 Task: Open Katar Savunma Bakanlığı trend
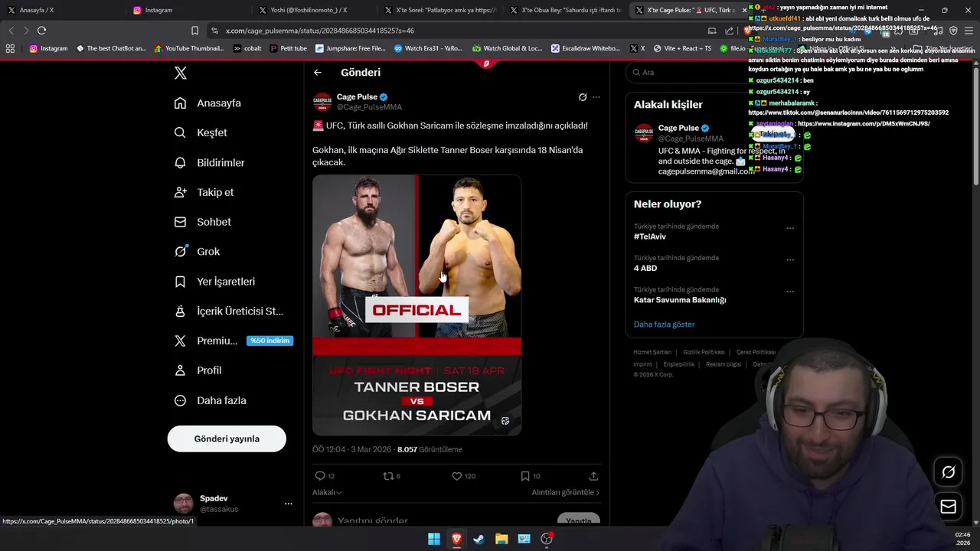680,300
